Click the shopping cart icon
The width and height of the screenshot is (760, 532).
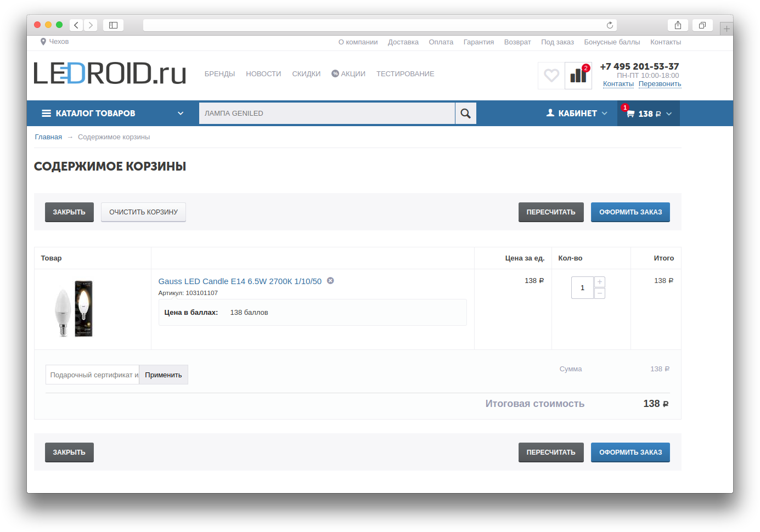pos(632,114)
